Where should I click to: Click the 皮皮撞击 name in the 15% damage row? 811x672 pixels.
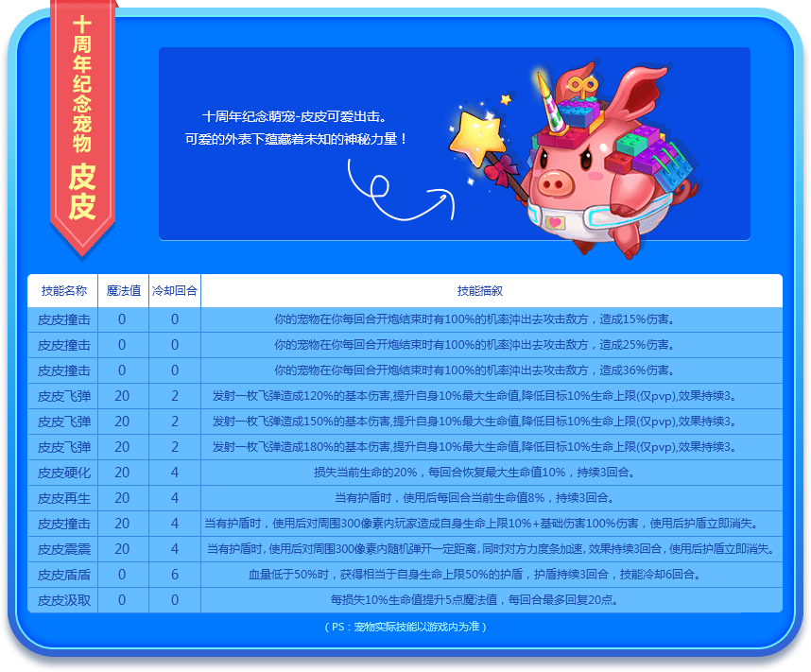[64, 319]
